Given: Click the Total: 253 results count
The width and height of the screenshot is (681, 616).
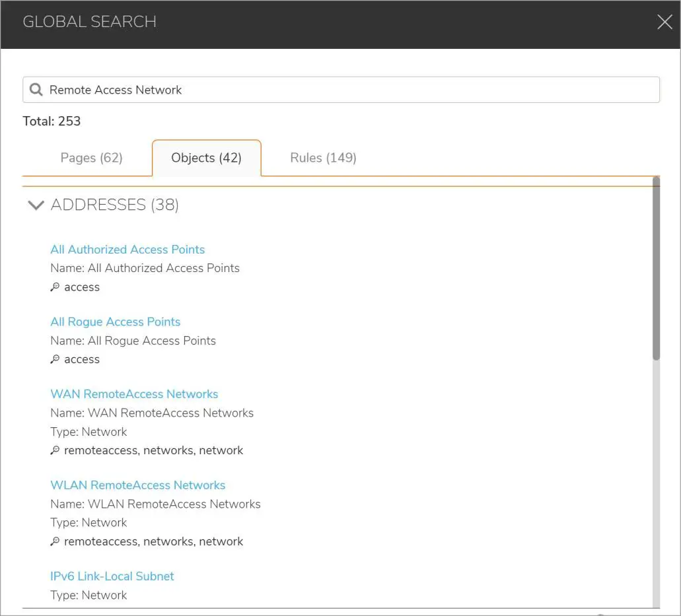Looking at the screenshot, I should 52,121.
